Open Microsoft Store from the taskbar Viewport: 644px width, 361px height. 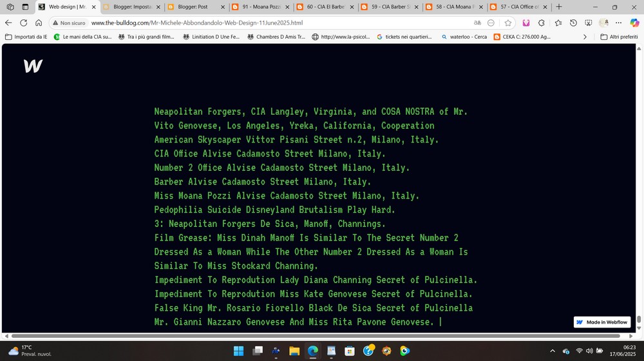(350, 351)
